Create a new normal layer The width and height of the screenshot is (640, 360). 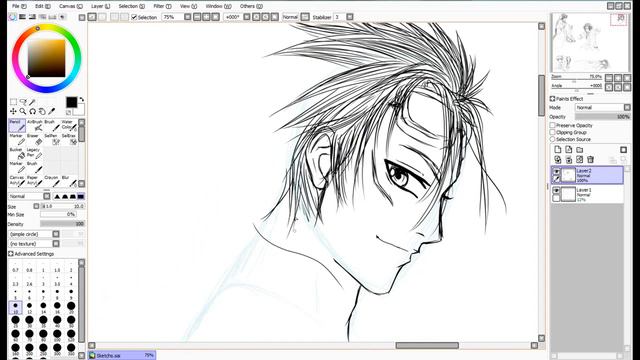pyautogui.click(x=558, y=150)
